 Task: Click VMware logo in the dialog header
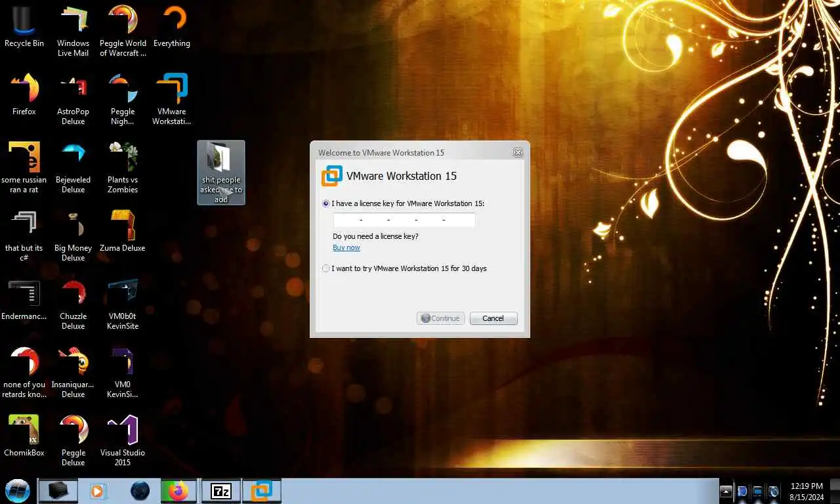click(332, 176)
